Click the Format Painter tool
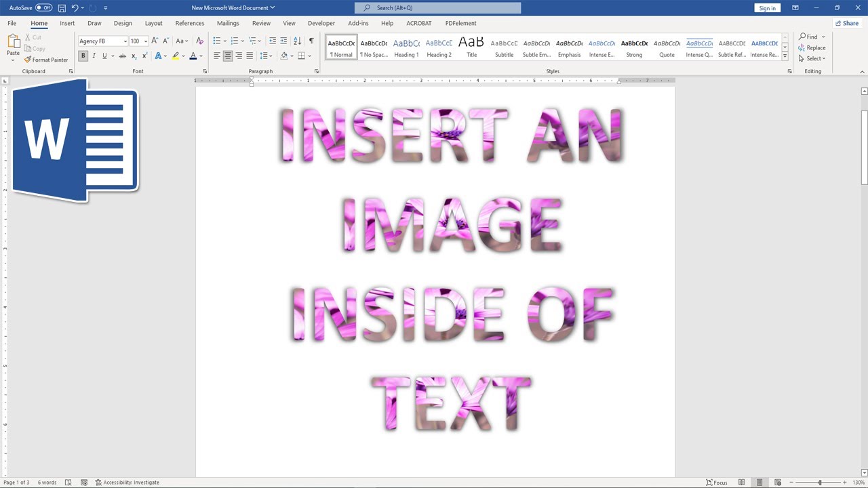The image size is (868, 488). (46, 60)
